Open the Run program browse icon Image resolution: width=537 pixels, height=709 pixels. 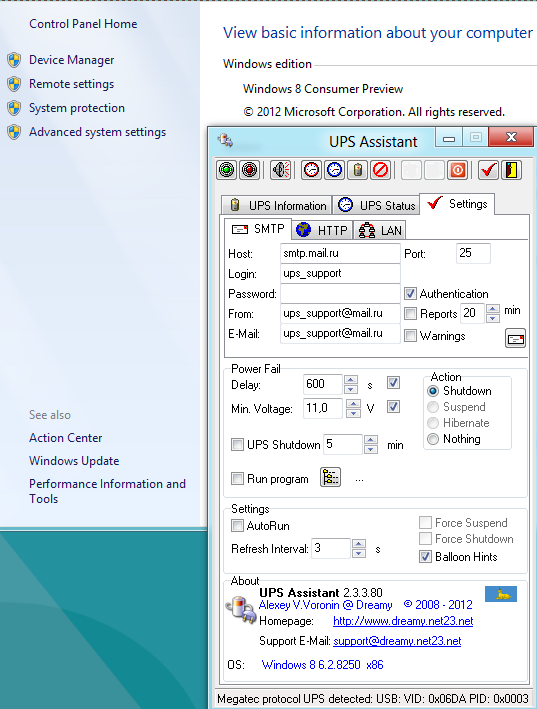pyautogui.click(x=330, y=477)
